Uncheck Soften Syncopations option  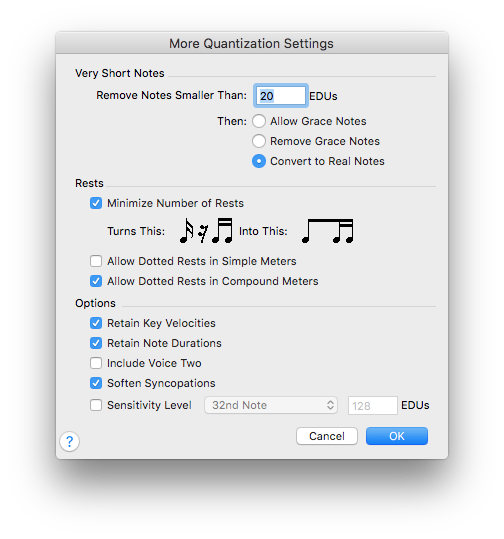click(x=96, y=383)
